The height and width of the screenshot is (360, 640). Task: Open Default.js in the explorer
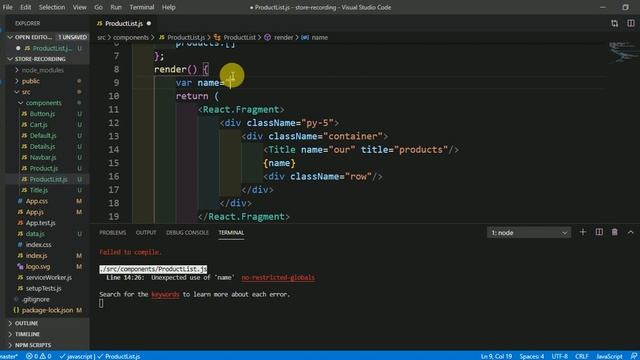pos(43,136)
